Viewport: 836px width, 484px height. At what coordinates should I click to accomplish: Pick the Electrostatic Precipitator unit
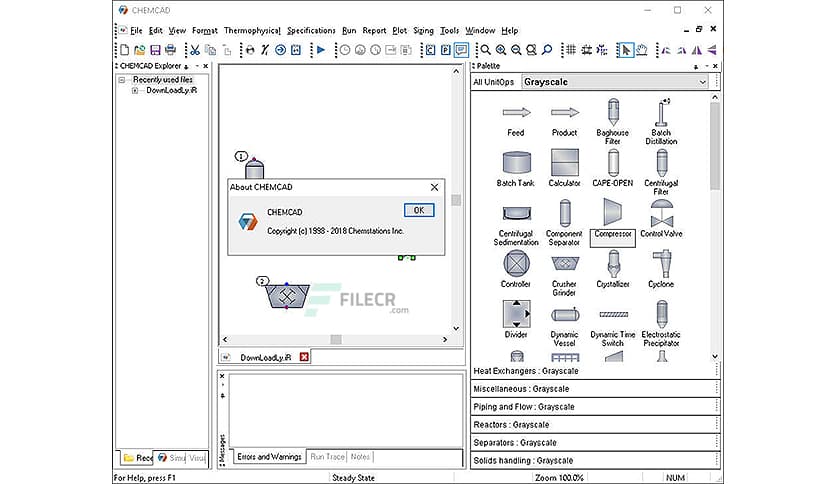point(661,323)
